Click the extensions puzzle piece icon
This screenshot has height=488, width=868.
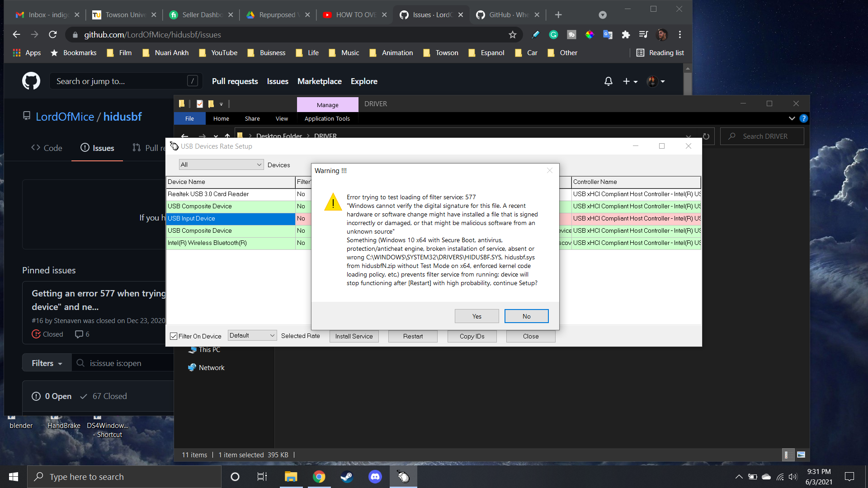626,34
